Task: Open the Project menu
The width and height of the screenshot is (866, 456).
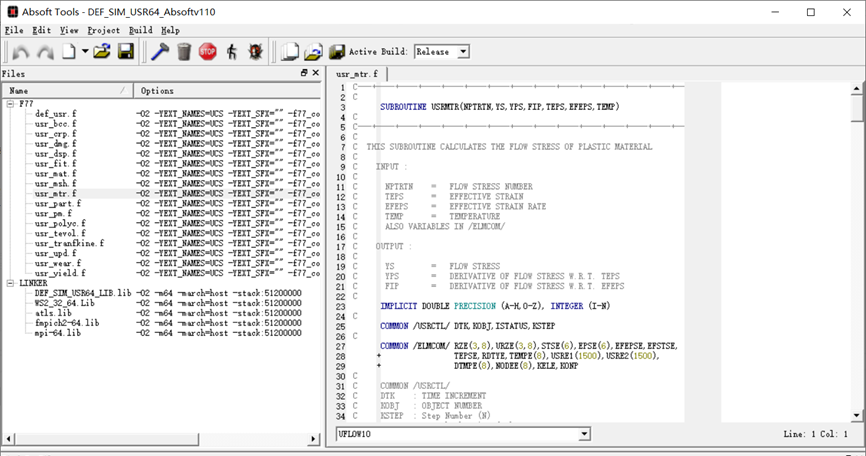Action: tap(103, 30)
